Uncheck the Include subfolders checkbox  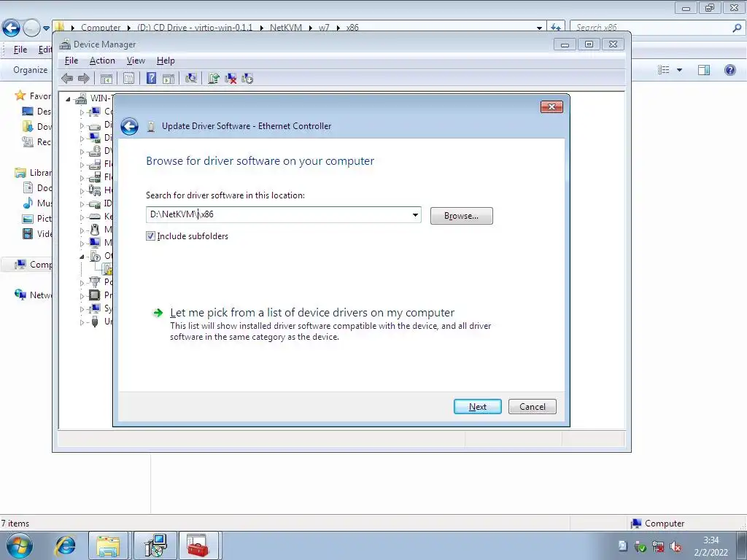(x=150, y=236)
